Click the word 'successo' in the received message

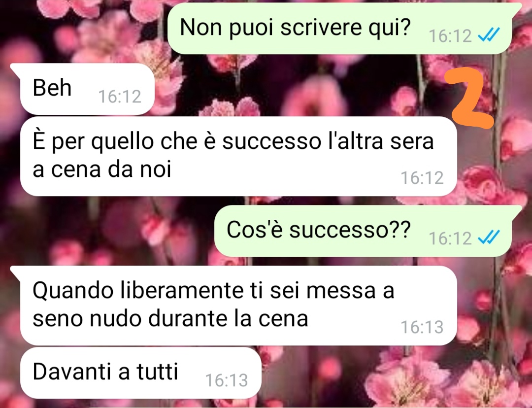pyautogui.click(x=271, y=141)
